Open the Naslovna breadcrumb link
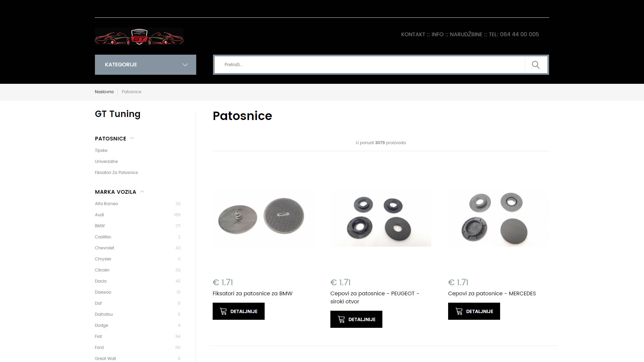The image size is (644, 362). coord(104,92)
